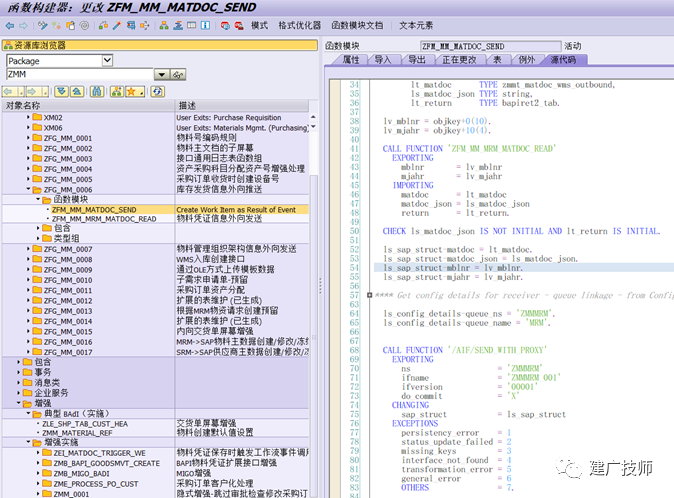Image resolution: width=674 pixels, height=498 pixels.
Task: Click the 格式优化器 toolbar button
Action: pyautogui.click(x=300, y=26)
